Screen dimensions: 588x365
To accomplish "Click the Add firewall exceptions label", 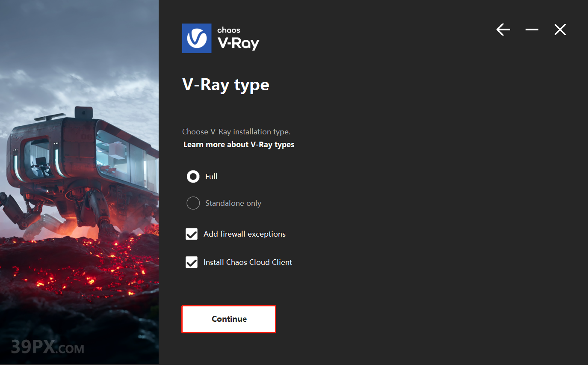I will click(x=245, y=234).
